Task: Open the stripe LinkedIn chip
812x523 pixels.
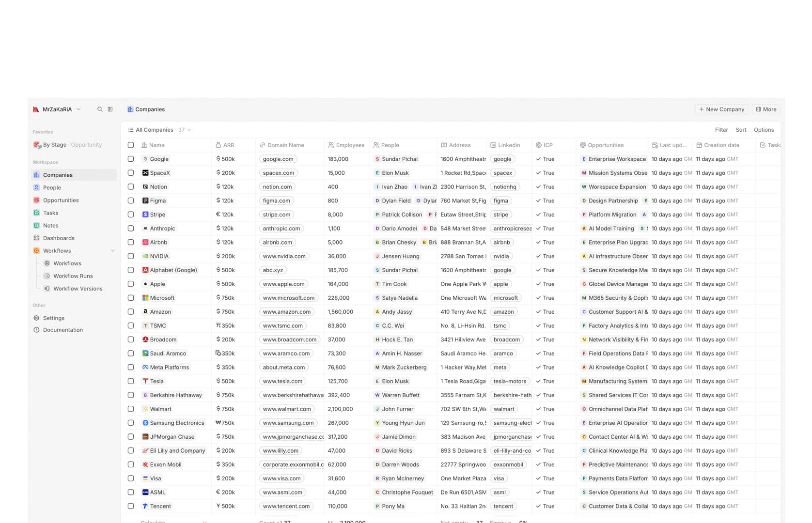Action: (501, 215)
